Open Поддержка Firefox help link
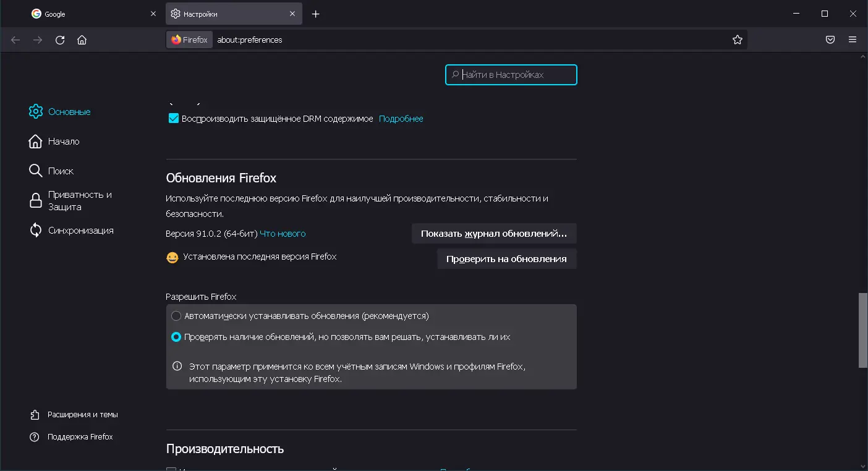The height and width of the screenshot is (471, 868). (80, 437)
